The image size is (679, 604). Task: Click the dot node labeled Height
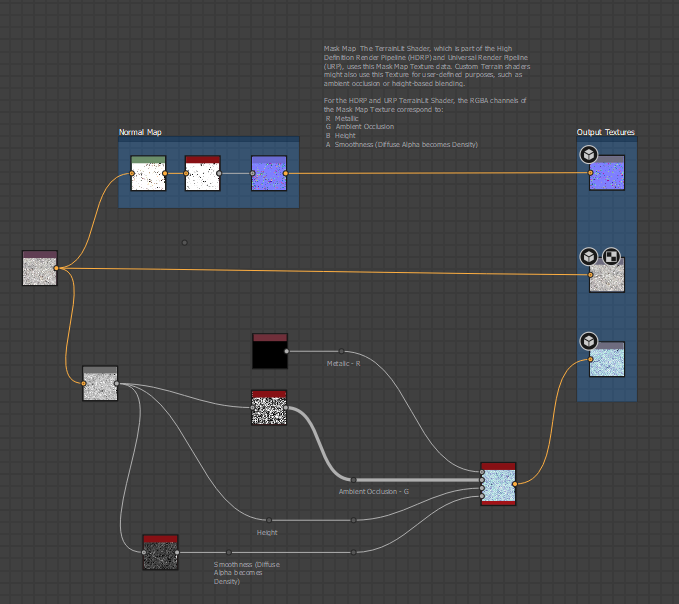[268, 520]
